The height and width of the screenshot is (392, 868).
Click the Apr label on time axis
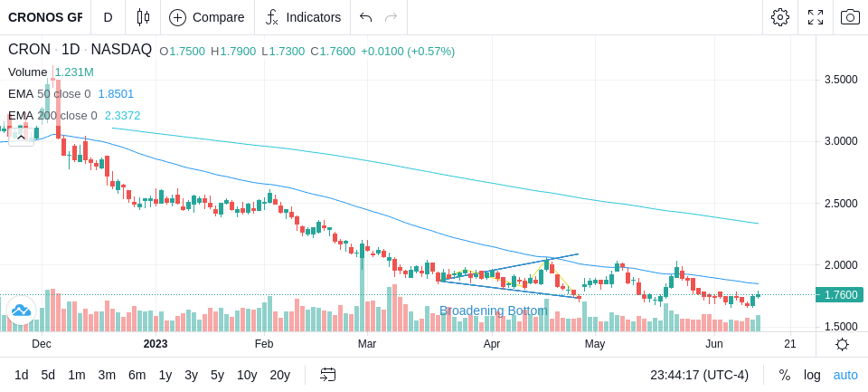pos(492,344)
